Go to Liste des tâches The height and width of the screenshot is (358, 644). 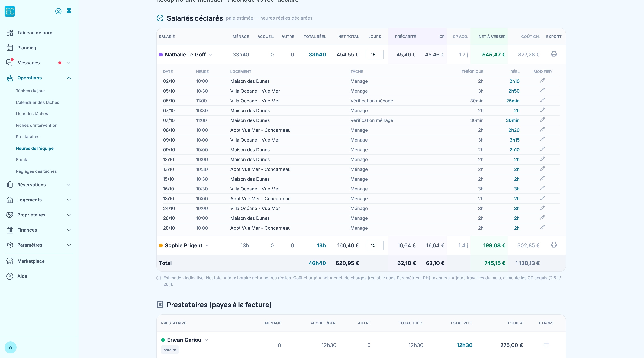pos(32,114)
